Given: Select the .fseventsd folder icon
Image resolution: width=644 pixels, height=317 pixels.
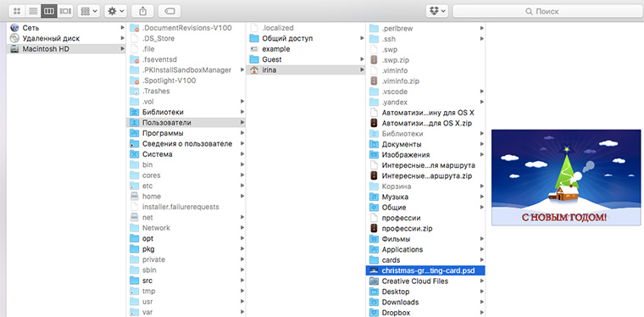Looking at the screenshot, I should tap(135, 59).
